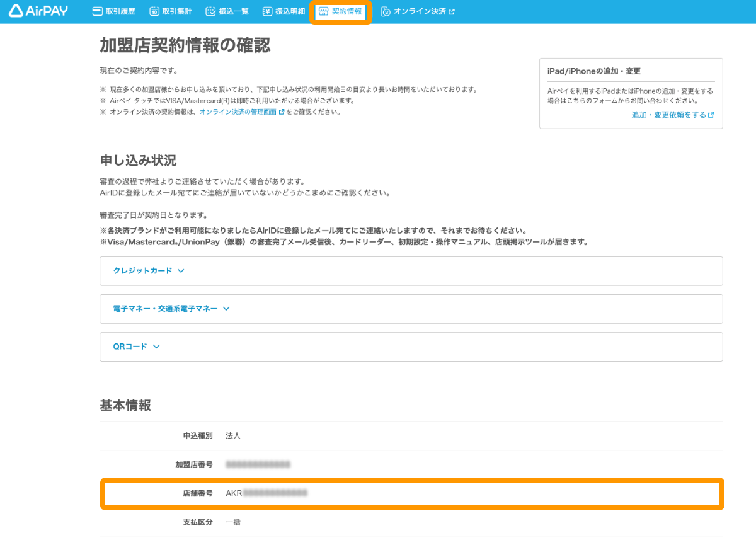This screenshot has height=545, width=756.
Task: Click the 取引履歴 card icon
Action: pos(97,11)
